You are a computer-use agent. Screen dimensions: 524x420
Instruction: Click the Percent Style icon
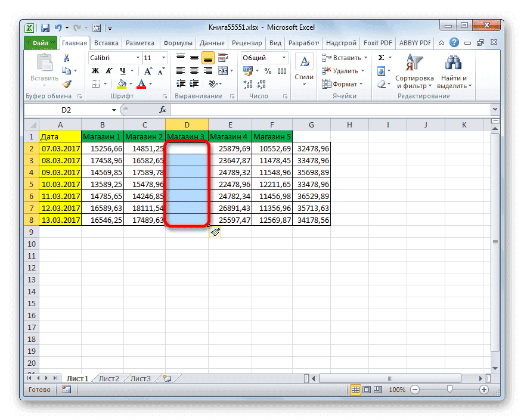pyautogui.click(x=267, y=70)
